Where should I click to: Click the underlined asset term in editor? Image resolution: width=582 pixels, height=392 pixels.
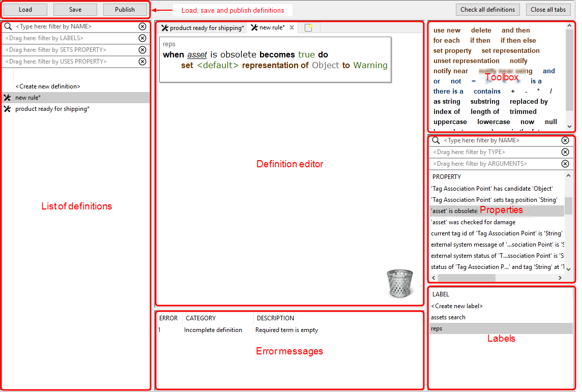tap(197, 55)
